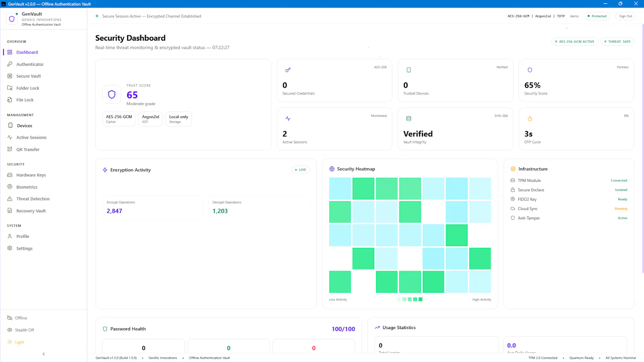Click the Hardware Keys icon

[x=10, y=175]
